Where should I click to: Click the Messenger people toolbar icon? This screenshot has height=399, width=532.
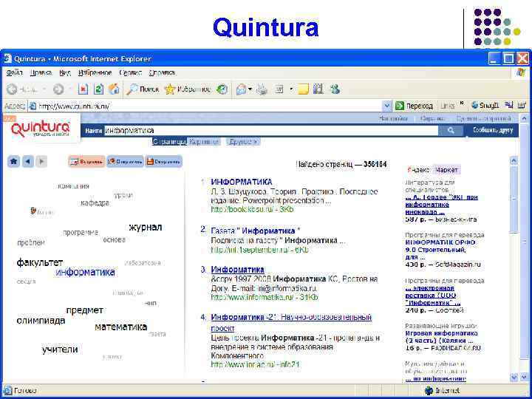coord(335,89)
